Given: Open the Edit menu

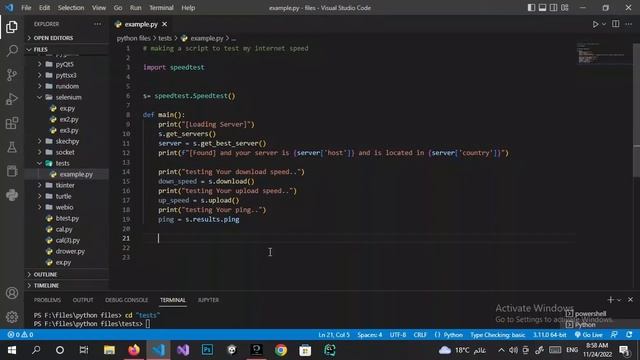Looking at the screenshot, I should pyautogui.click(x=44, y=8).
